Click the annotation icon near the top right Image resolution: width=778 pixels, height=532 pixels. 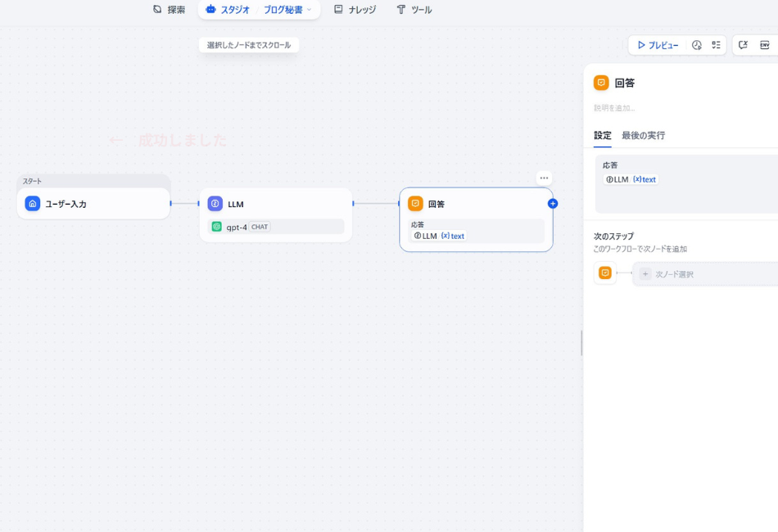[744, 45]
